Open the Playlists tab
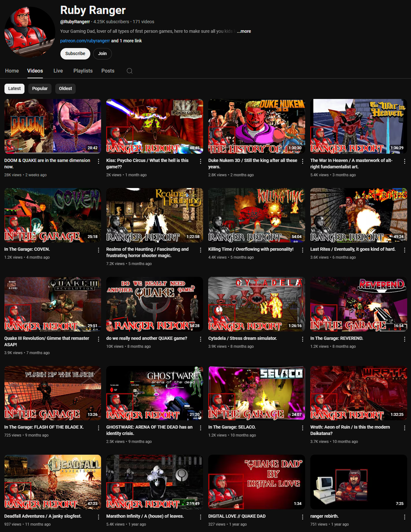 coord(83,71)
